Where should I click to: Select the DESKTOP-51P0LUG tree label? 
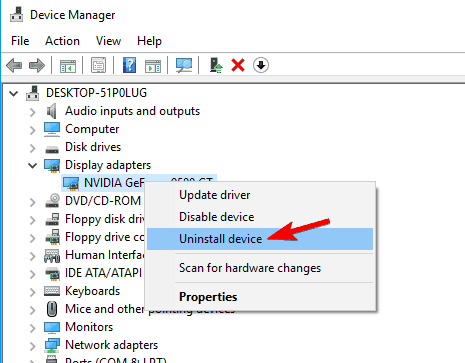click(x=96, y=93)
